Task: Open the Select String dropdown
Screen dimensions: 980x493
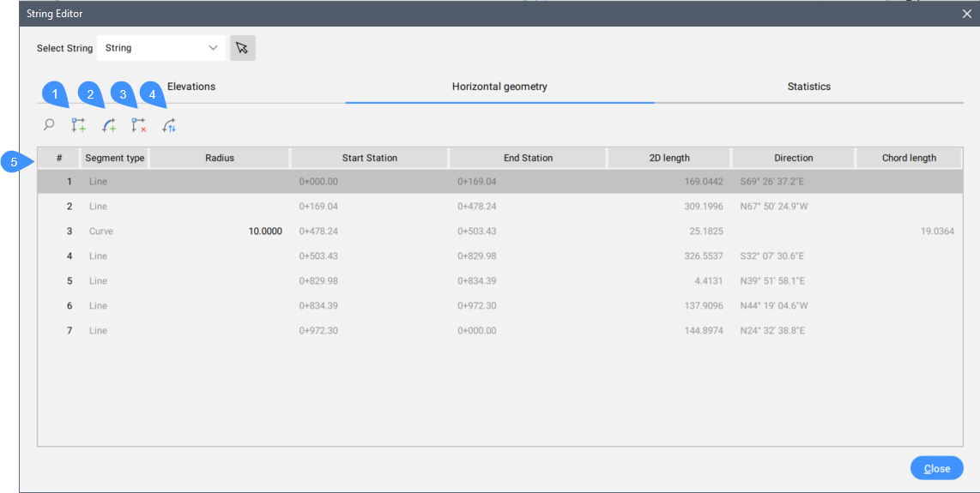Action: [161, 48]
